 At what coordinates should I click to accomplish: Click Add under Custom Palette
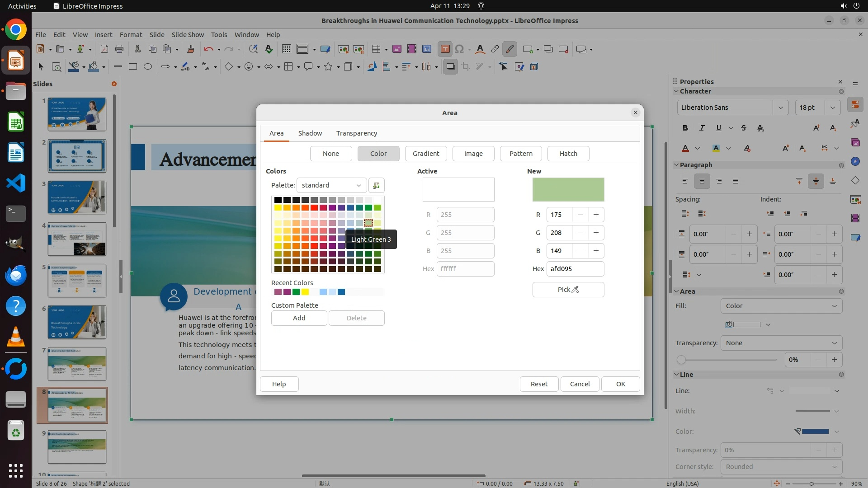coord(299,318)
